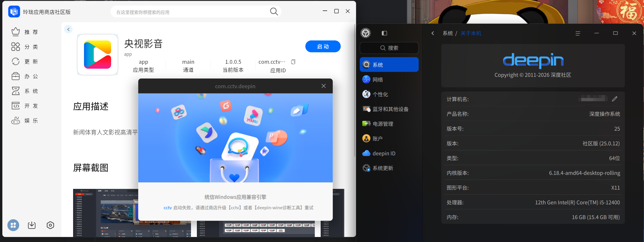The height and width of the screenshot is (242, 644).
Task: Click the 系统 breadcrumb link
Action: pos(448,33)
